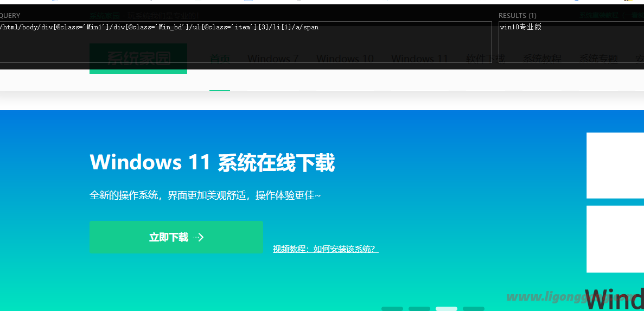Go to the Windows 10 menu item
The image size is (644, 311).
tap(345, 59)
